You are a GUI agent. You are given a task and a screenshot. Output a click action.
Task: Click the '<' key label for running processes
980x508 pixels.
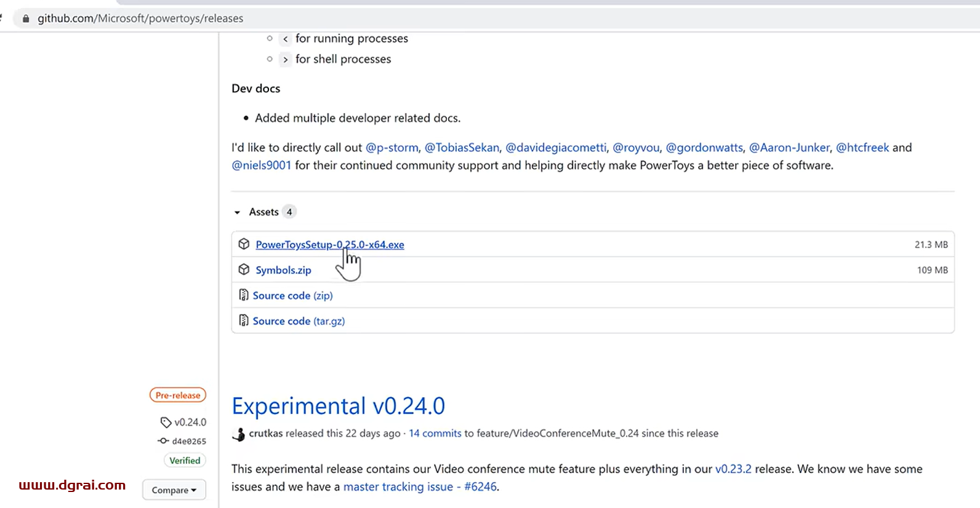(x=285, y=39)
